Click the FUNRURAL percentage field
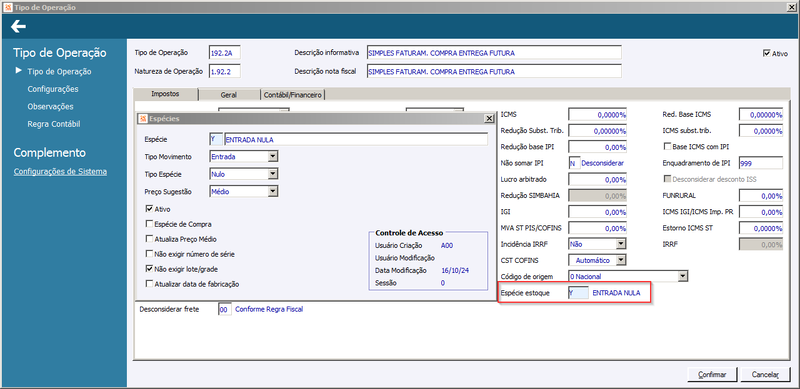 761,196
